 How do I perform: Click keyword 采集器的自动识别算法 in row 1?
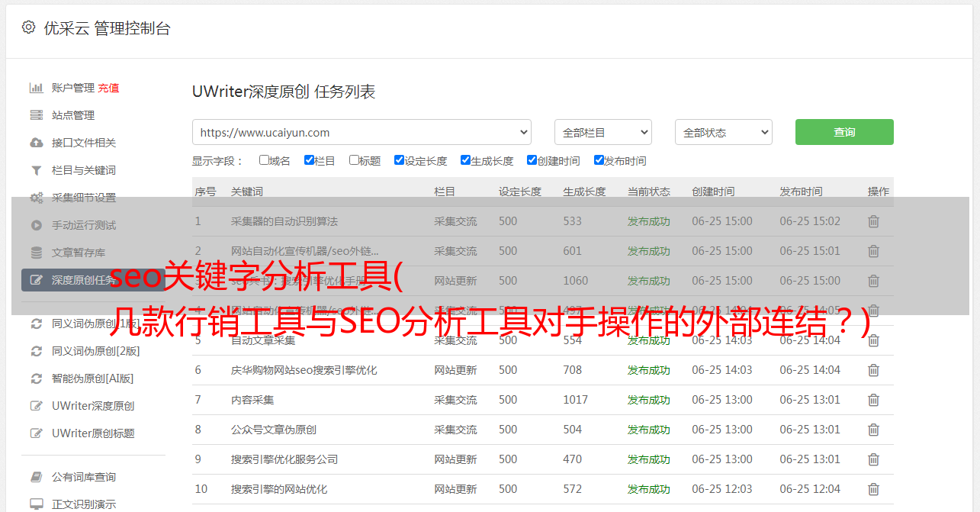284,221
